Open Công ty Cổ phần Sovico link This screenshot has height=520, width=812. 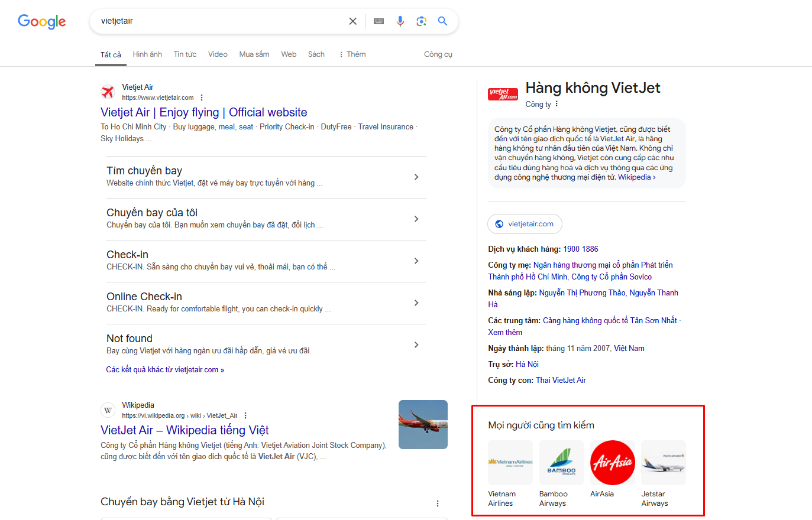(612, 277)
